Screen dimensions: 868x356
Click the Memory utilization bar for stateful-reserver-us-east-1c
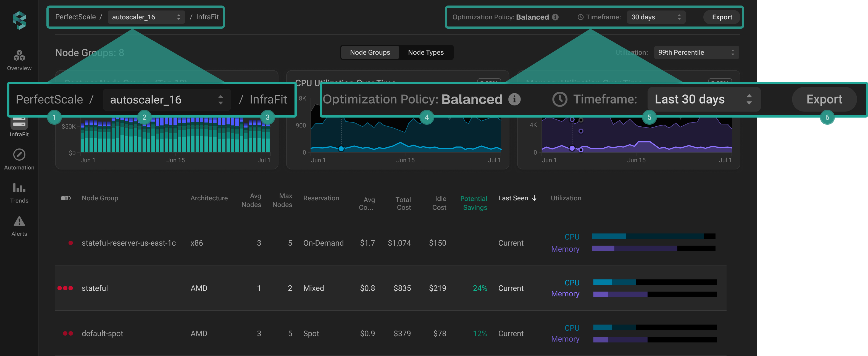click(653, 248)
